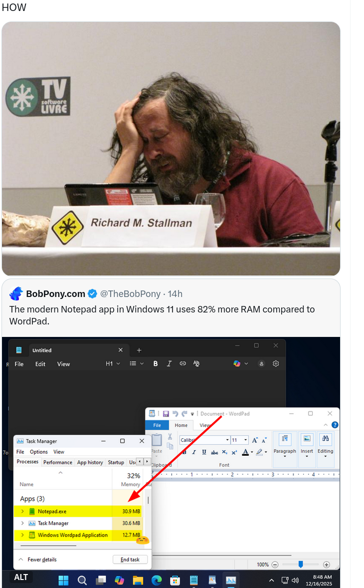Click the End task button

[x=130, y=559]
